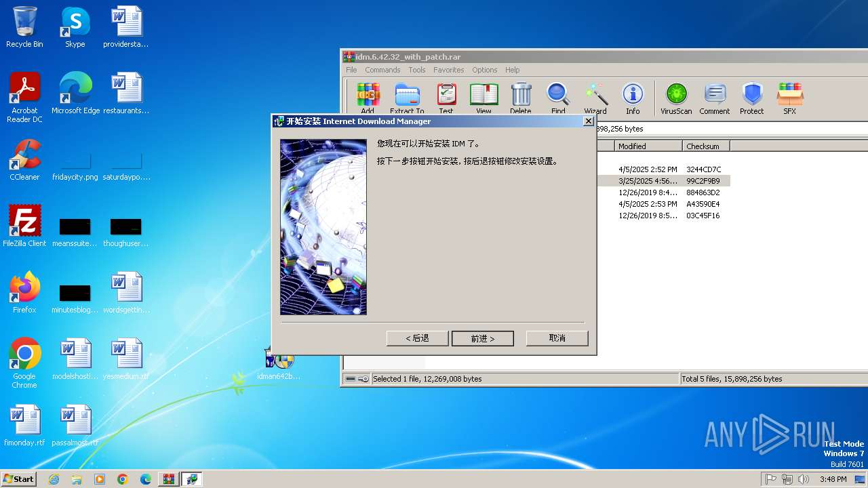Click the Protect shield icon
This screenshot has width=868, height=488.
(x=752, y=98)
